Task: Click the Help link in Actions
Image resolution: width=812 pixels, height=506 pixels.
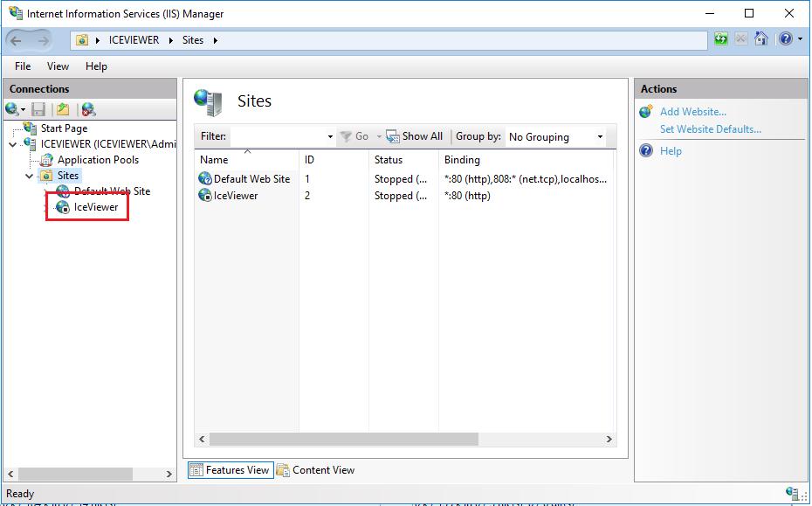Action: [671, 151]
